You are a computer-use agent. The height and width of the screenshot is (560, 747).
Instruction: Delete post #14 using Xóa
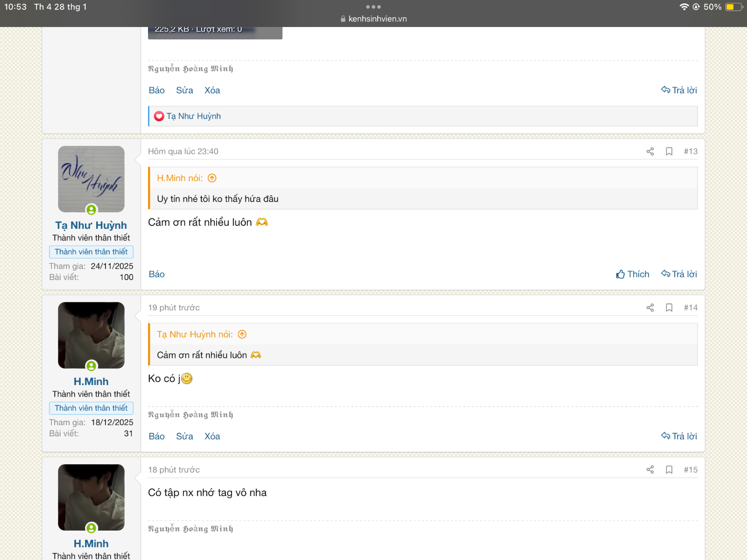click(212, 436)
